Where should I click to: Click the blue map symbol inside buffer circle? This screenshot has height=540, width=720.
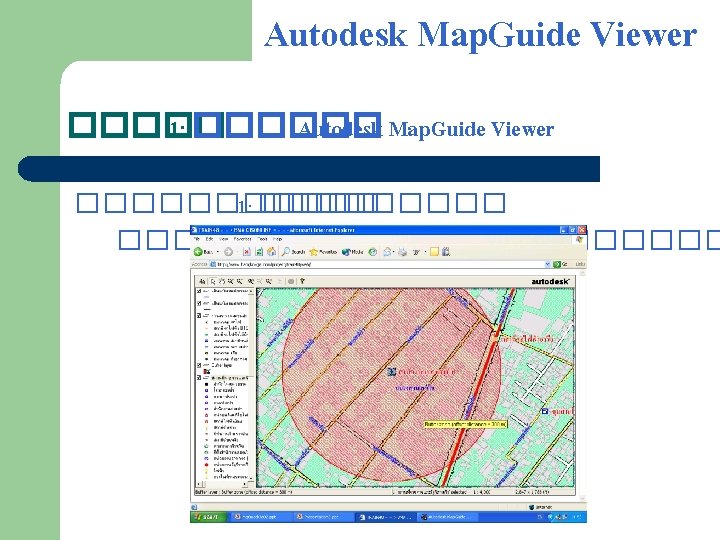pyautogui.click(x=392, y=371)
